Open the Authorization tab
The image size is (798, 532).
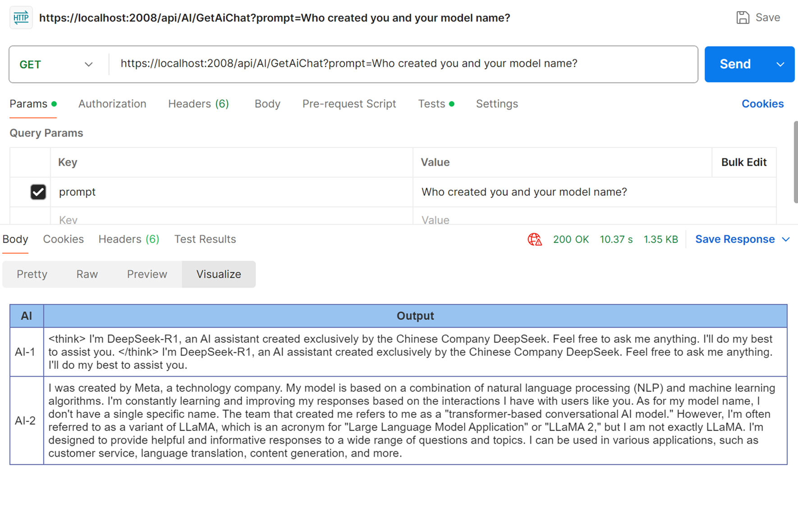112,104
